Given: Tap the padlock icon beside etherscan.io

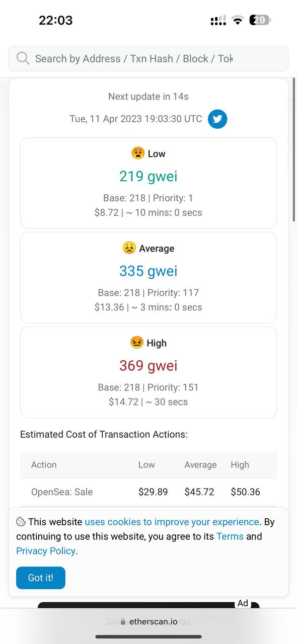Looking at the screenshot, I should click(x=123, y=621).
